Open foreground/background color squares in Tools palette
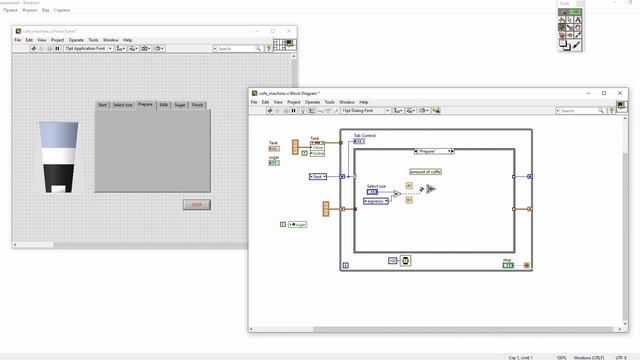Image resolution: width=640 pixels, height=360 pixels. point(564,45)
